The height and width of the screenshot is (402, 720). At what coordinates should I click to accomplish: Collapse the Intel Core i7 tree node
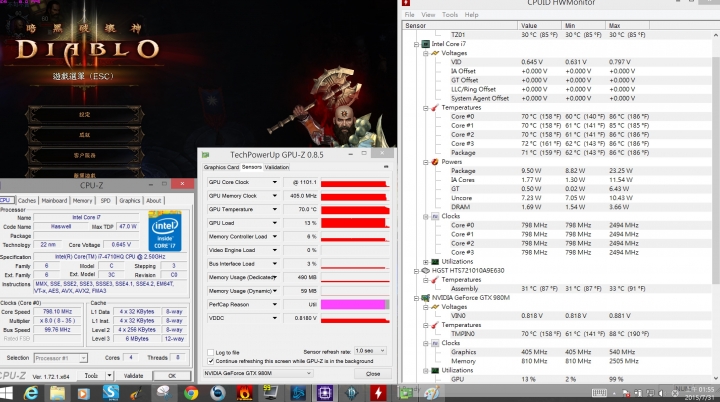[x=416, y=44]
